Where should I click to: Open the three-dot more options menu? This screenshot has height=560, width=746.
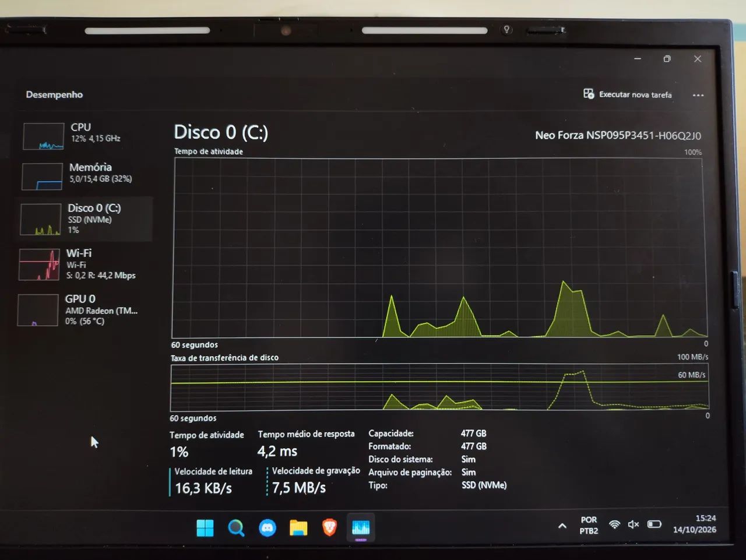tap(698, 95)
